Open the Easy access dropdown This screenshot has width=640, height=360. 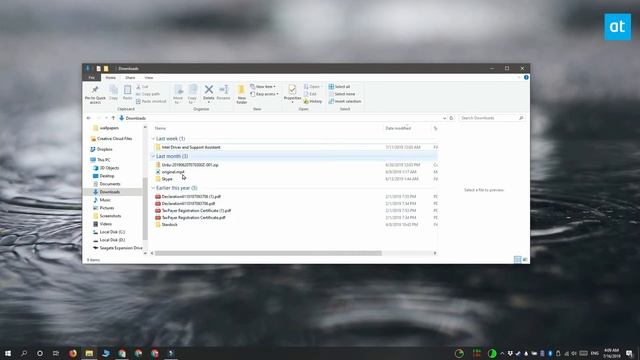point(264,94)
